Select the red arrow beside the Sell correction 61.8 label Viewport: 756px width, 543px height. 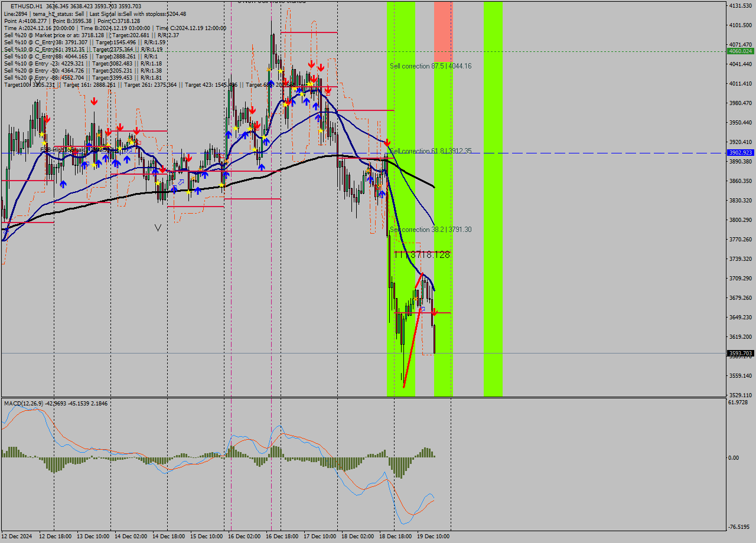[387, 142]
